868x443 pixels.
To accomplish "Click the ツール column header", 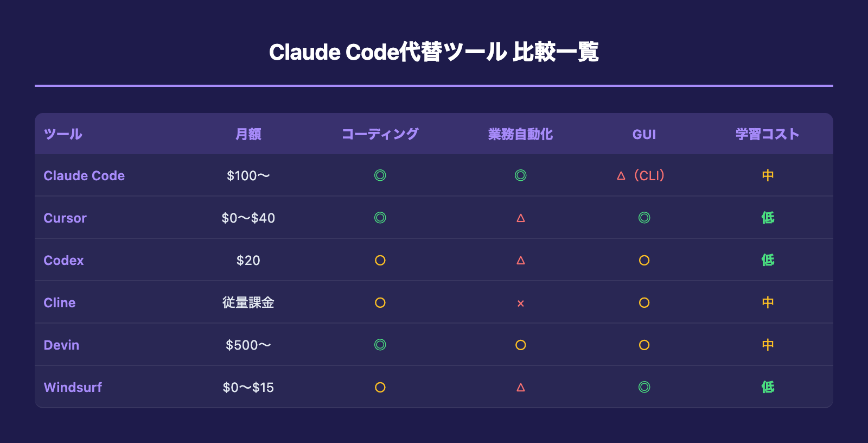I will pos(63,134).
